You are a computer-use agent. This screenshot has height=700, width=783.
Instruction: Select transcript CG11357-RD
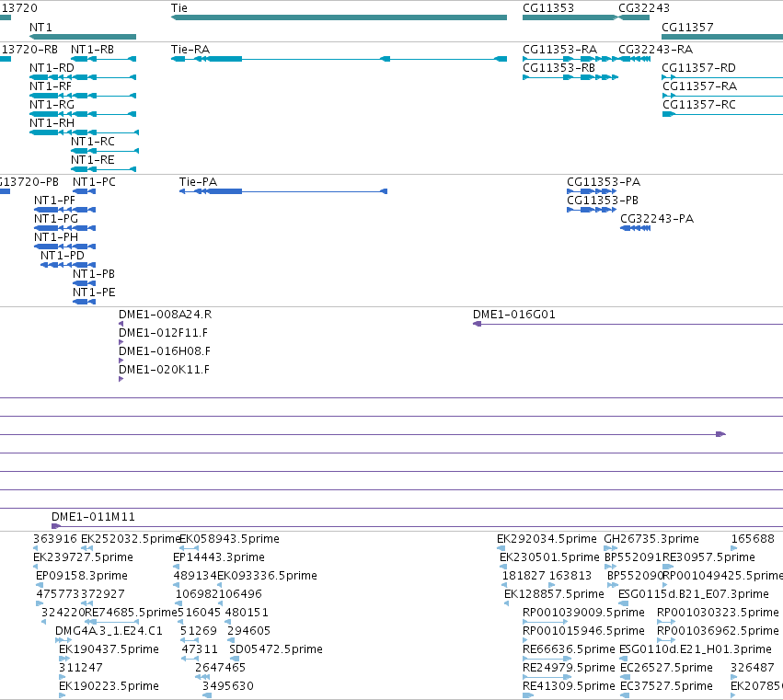[722, 77]
